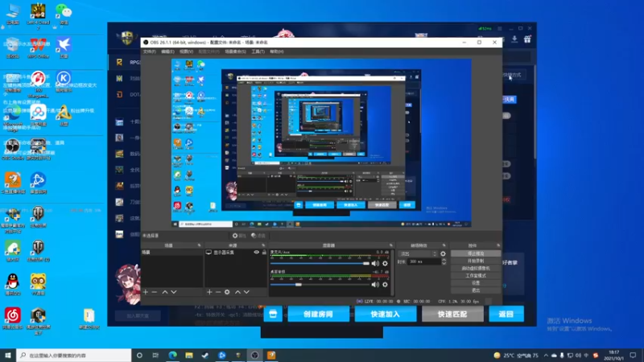Open the 编辑(E) menu in OBS

click(167, 51)
